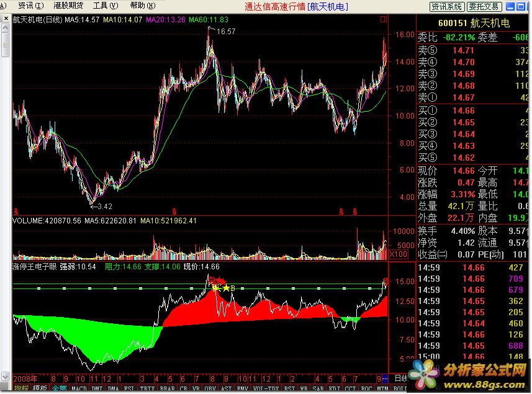Select the BRAR indicator tab

(167, 388)
